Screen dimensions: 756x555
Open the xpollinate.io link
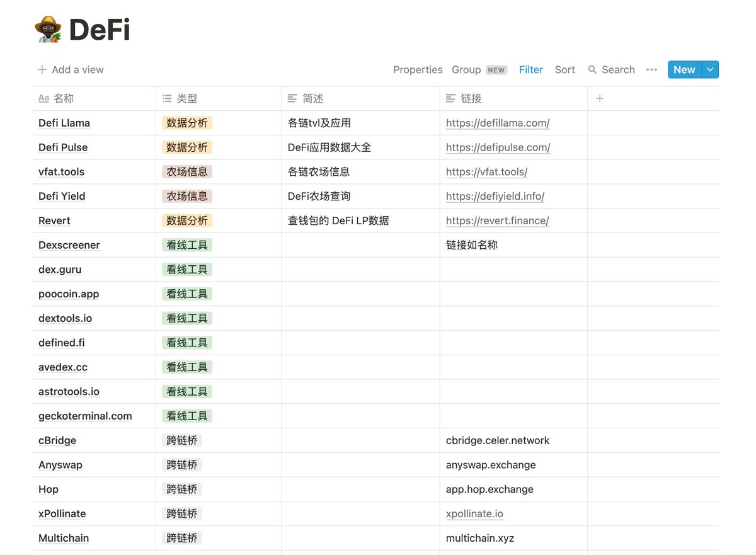[474, 514]
